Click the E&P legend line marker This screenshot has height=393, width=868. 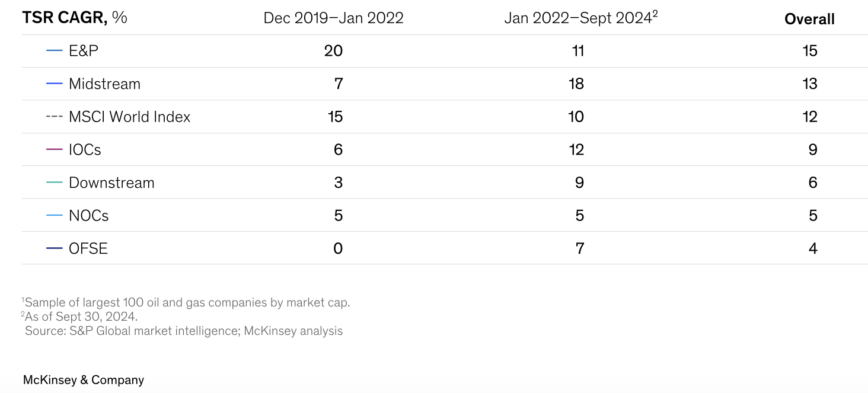[54, 51]
